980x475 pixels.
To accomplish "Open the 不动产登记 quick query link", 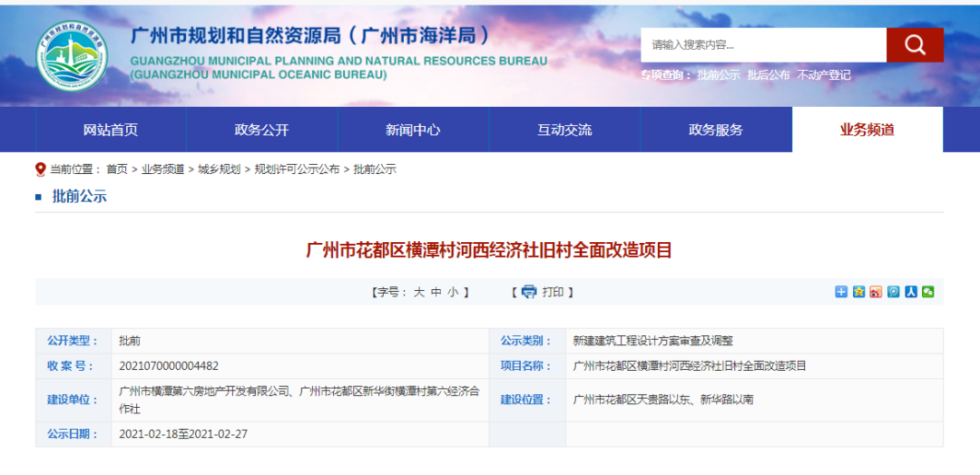I will point(824,75).
